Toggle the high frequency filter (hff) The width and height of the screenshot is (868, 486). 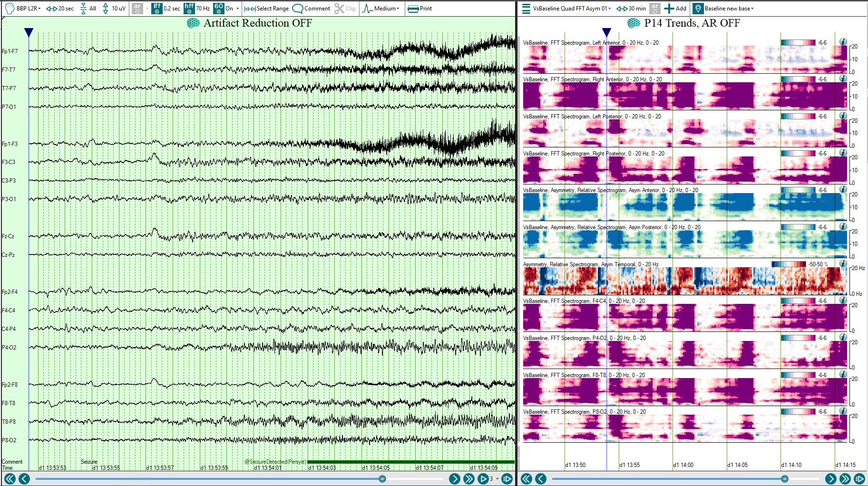click(189, 8)
